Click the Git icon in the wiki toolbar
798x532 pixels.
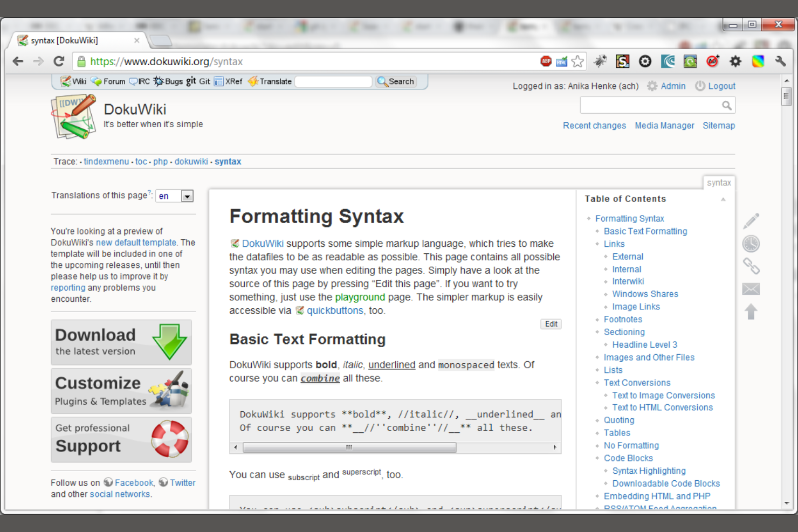[x=192, y=81]
